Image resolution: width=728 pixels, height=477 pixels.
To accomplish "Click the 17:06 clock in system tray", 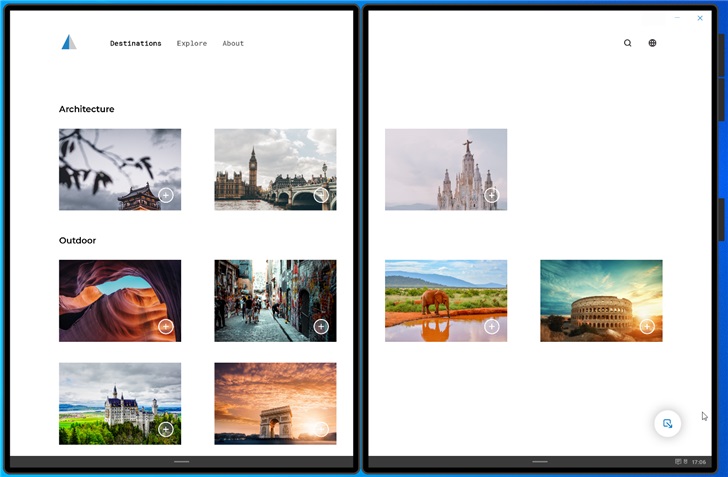I will [699, 462].
